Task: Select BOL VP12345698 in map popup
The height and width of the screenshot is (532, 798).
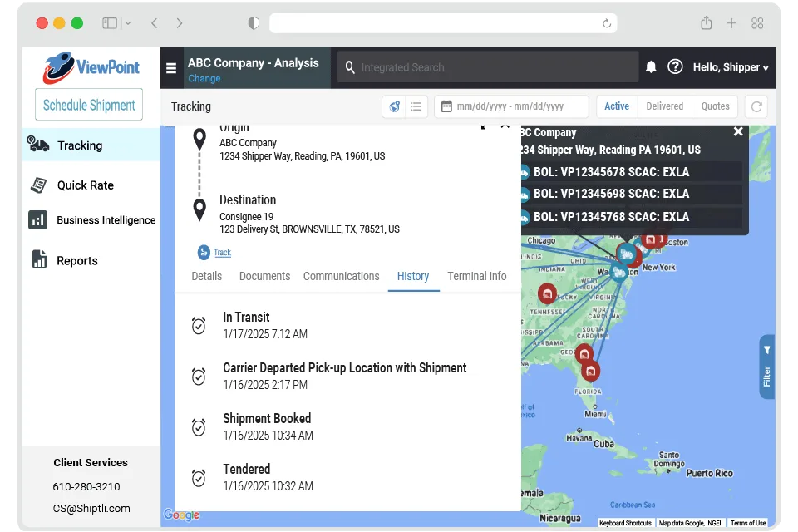Action: pos(611,194)
